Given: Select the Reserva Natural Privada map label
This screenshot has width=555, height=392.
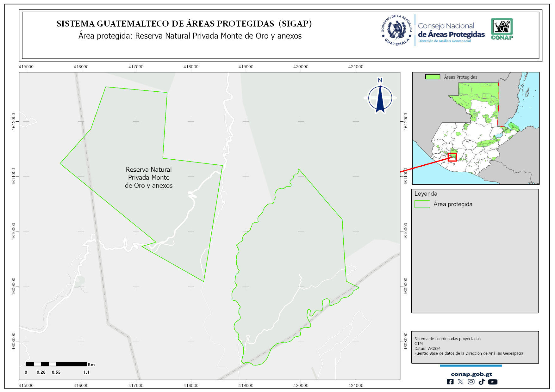Looking at the screenshot, I should (149, 177).
